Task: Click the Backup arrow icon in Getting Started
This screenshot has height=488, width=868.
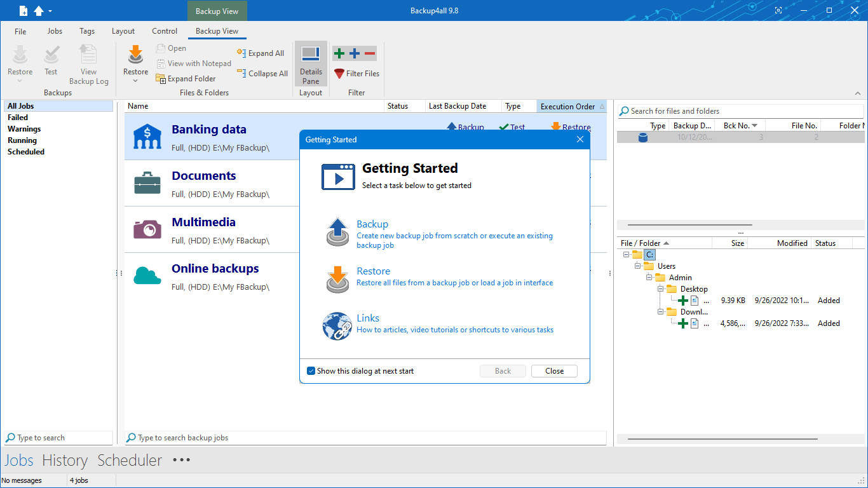Action: pos(338,231)
